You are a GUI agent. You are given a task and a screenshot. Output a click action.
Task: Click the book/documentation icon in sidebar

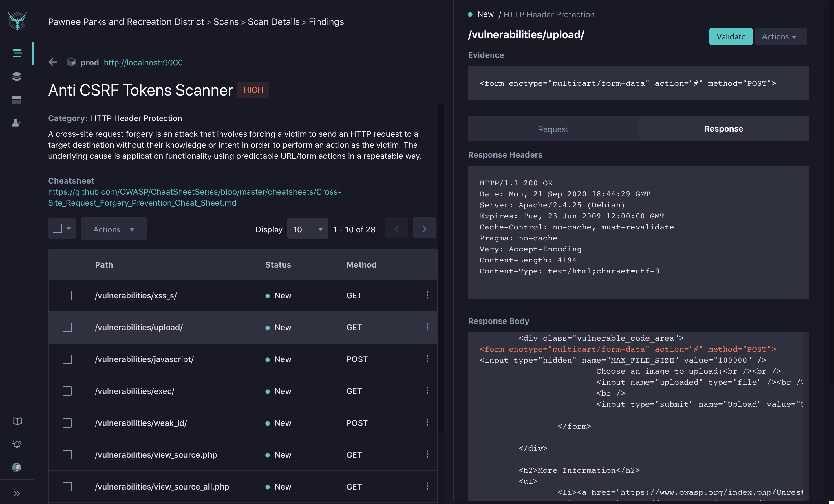tap(17, 421)
